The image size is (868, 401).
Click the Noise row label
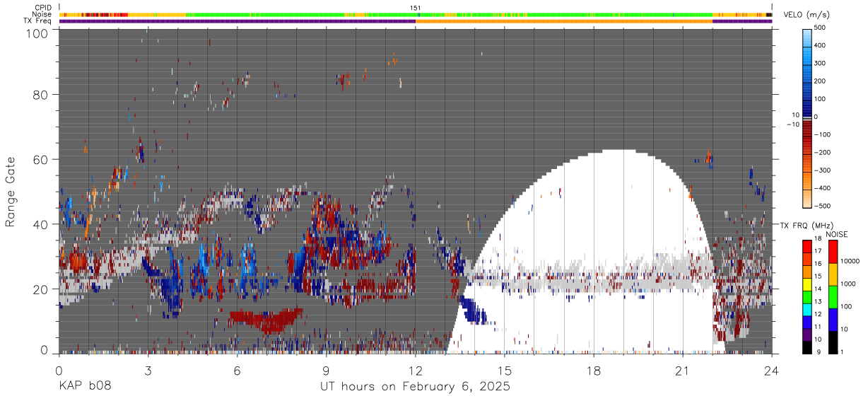[42, 14]
